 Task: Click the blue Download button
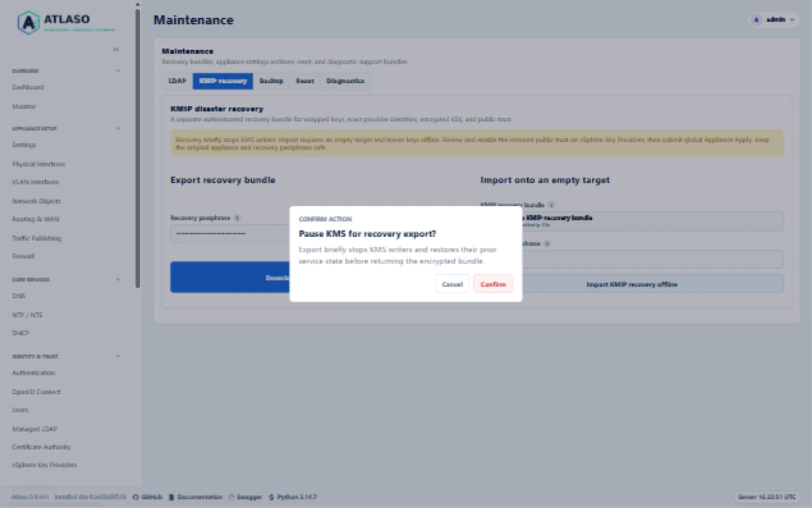(230, 277)
